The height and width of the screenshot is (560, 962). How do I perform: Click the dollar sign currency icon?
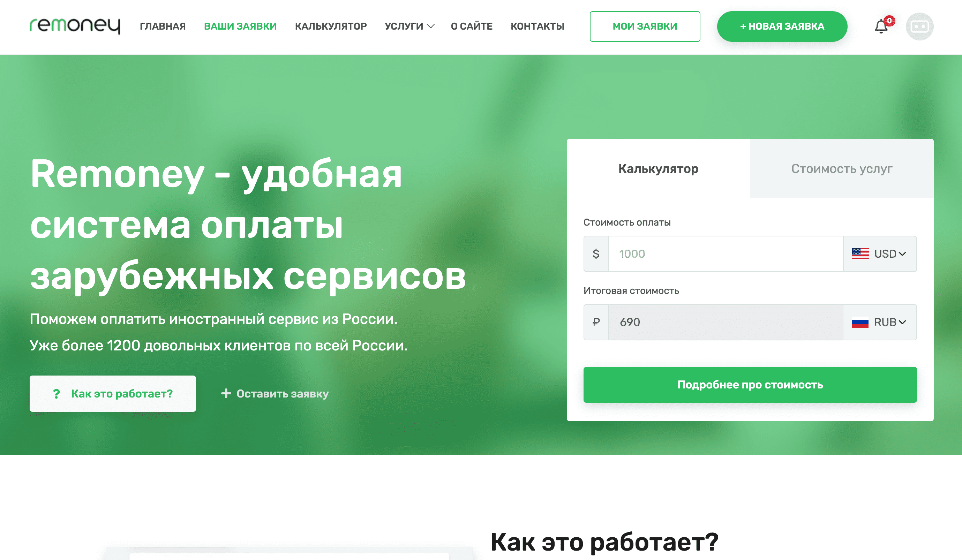[x=596, y=253]
